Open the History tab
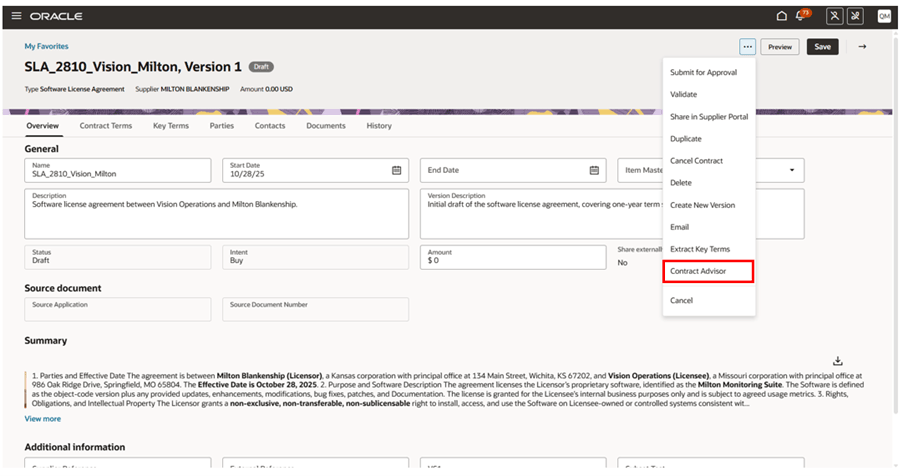 tap(379, 125)
